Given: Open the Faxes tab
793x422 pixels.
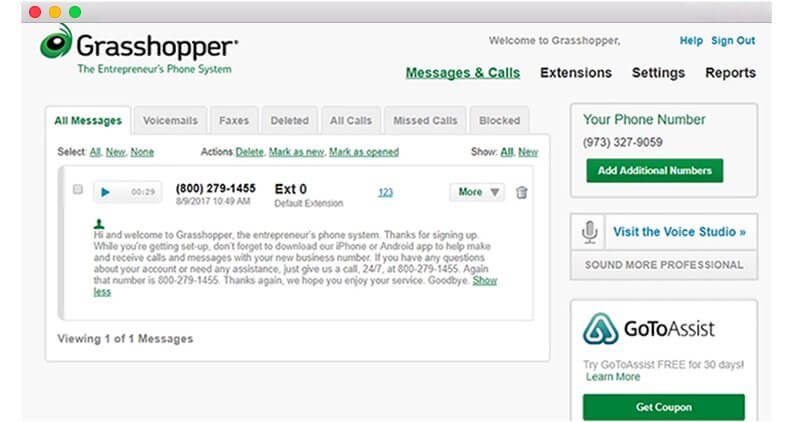Looking at the screenshot, I should [x=234, y=120].
